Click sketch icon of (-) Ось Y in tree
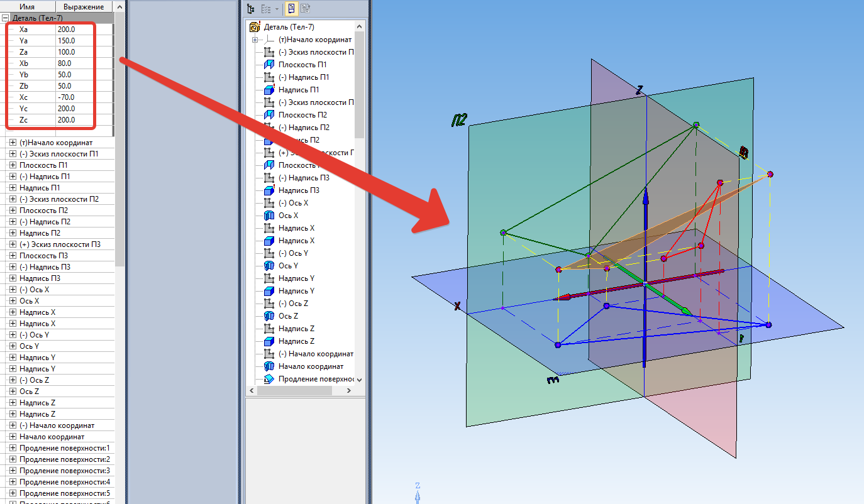864x504 pixels. pyautogui.click(x=269, y=253)
